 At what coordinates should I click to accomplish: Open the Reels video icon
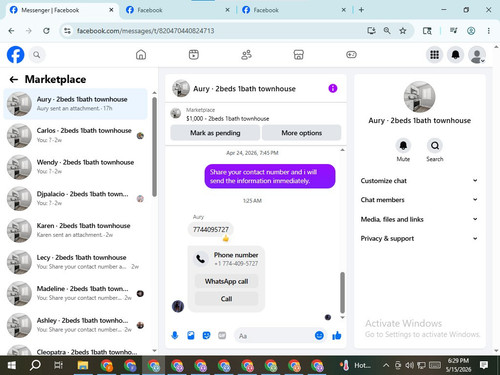(x=194, y=55)
